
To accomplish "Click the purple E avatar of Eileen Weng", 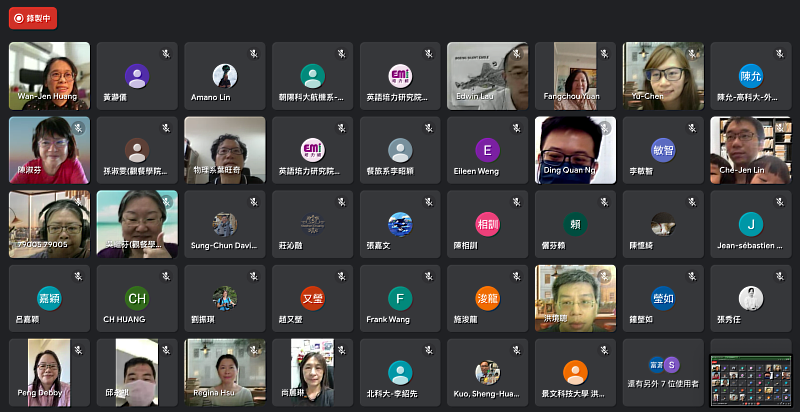I will [488, 150].
